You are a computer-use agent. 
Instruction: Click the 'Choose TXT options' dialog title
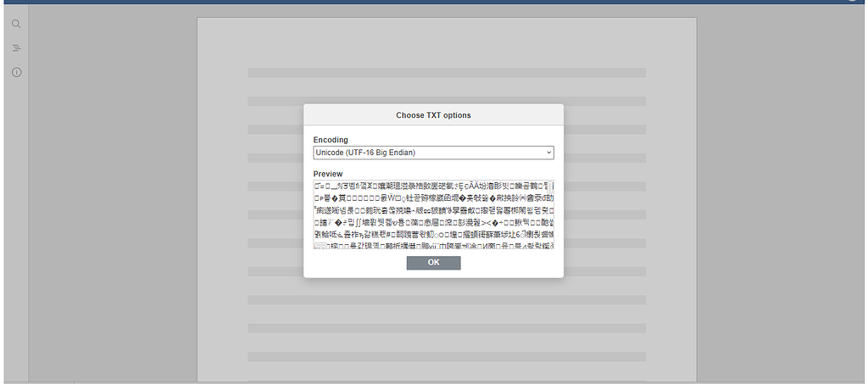433,115
